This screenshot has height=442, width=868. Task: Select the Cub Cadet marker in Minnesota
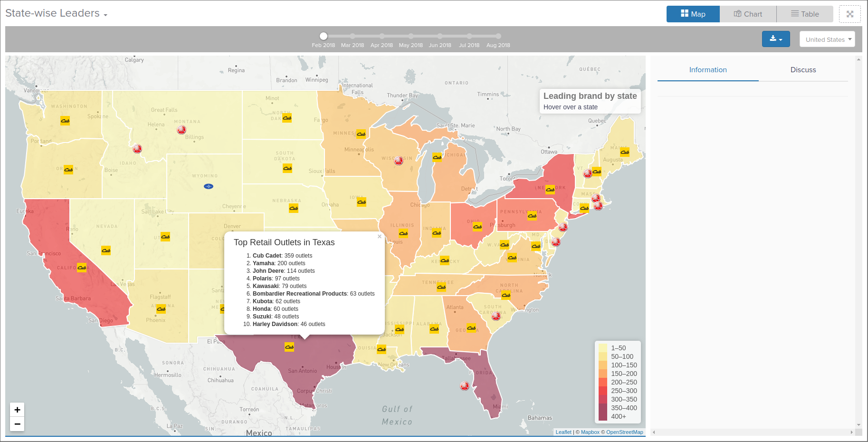[x=361, y=134]
